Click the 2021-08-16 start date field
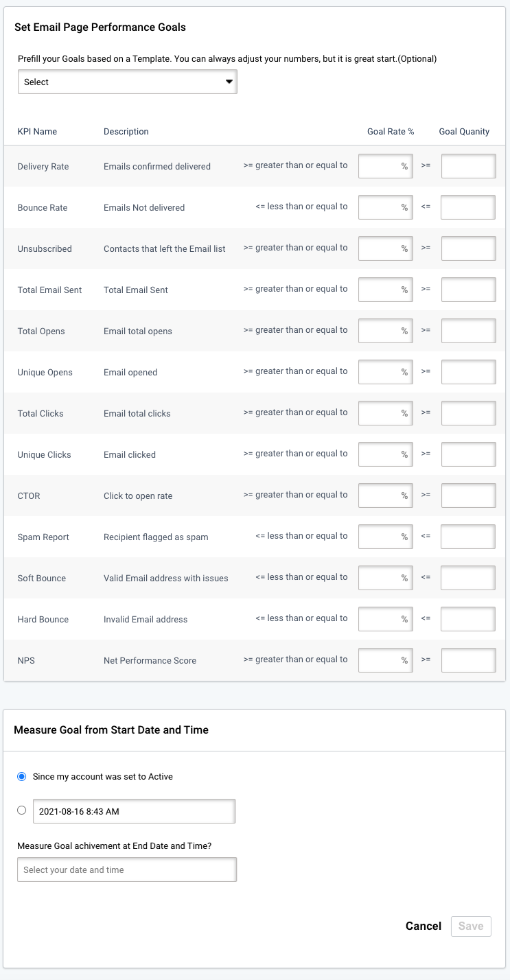The width and height of the screenshot is (510, 980). point(134,810)
